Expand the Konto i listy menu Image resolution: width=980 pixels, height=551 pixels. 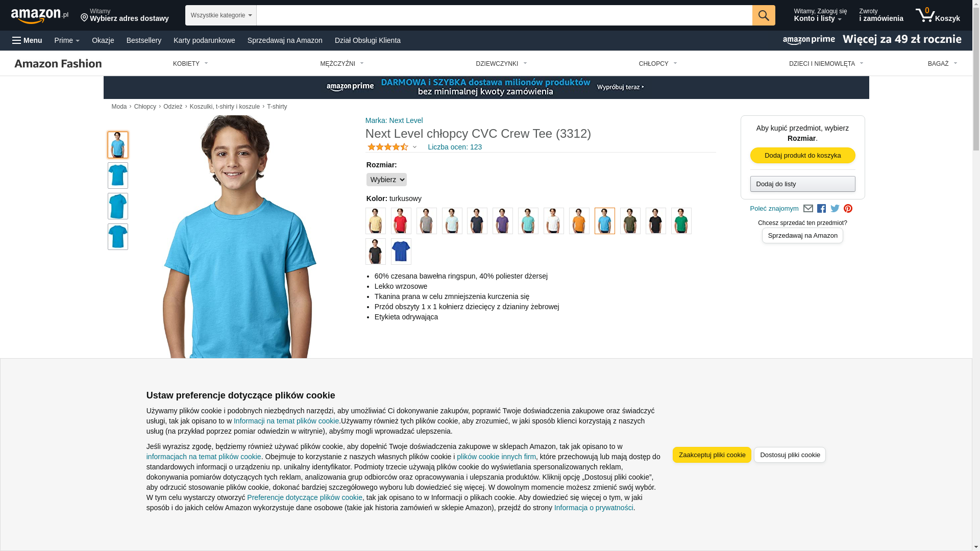[x=820, y=15]
